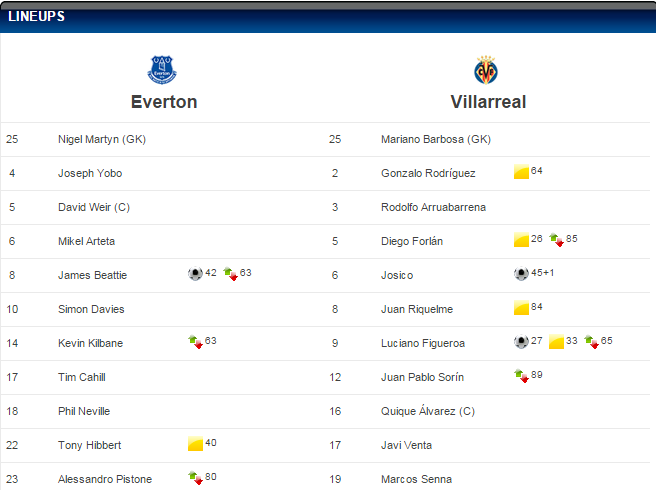Open the Everton team name link
656x490 pixels.
coord(164,102)
